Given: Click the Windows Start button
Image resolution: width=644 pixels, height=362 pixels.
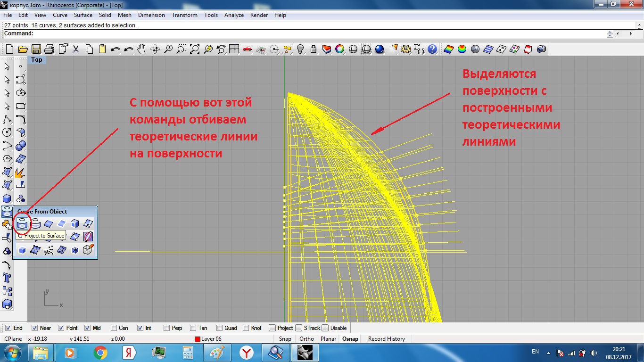Looking at the screenshot, I should 12,352.
